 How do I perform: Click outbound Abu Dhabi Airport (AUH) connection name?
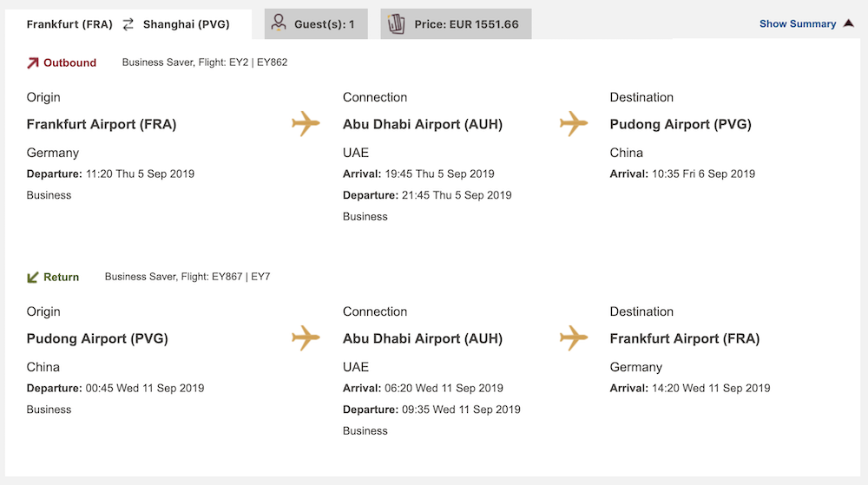[423, 124]
